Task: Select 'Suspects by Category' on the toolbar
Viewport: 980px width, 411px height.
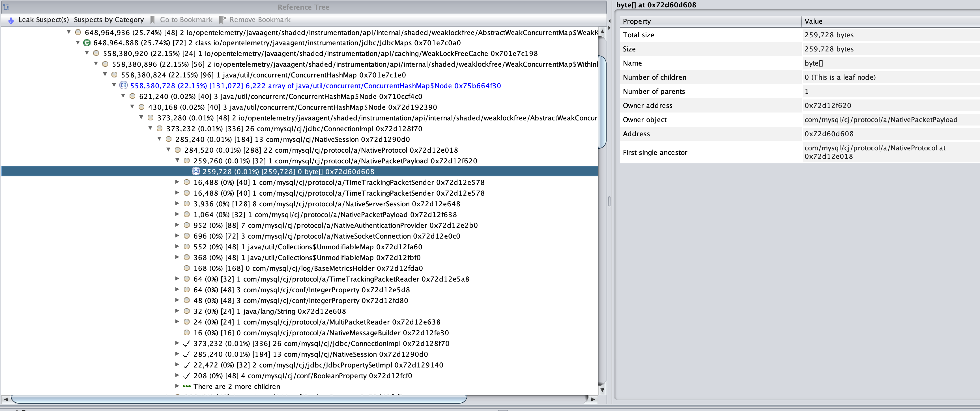Action: [x=109, y=20]
